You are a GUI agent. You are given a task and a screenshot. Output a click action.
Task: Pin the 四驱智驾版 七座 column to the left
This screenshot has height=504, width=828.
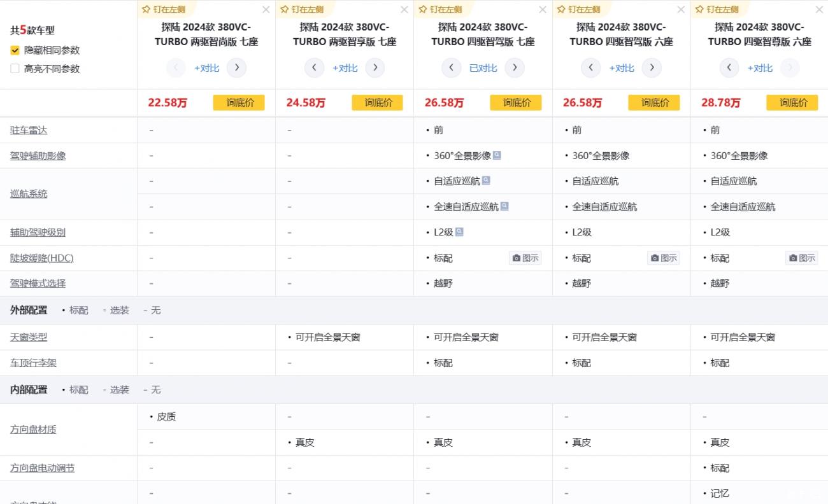tap(441, 10)
